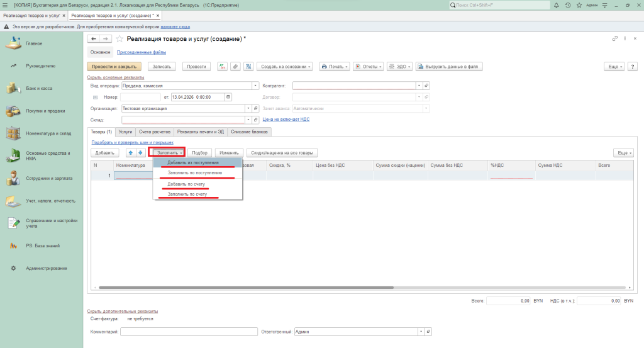The height and width of the screenshot is (348, 644).
Task: Click the paperclip attached files icon
Action: pyautogui.click(x=235, y=66)
